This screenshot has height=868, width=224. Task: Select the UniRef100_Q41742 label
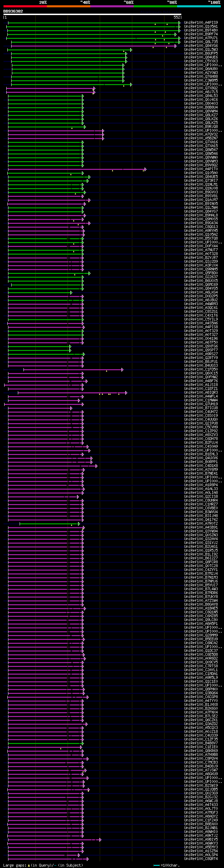(201, 520)
